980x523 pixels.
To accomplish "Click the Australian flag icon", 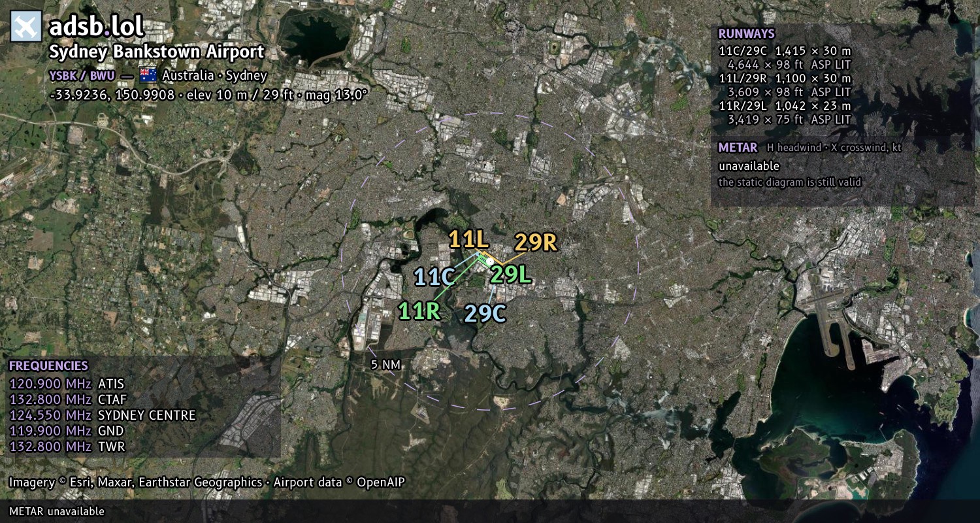I will (148, 75).
